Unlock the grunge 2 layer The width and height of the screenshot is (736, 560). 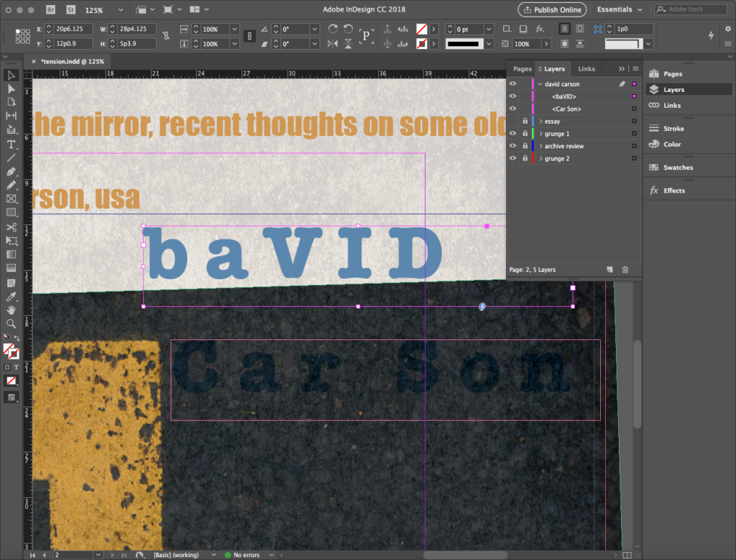[x=525, y=158]
